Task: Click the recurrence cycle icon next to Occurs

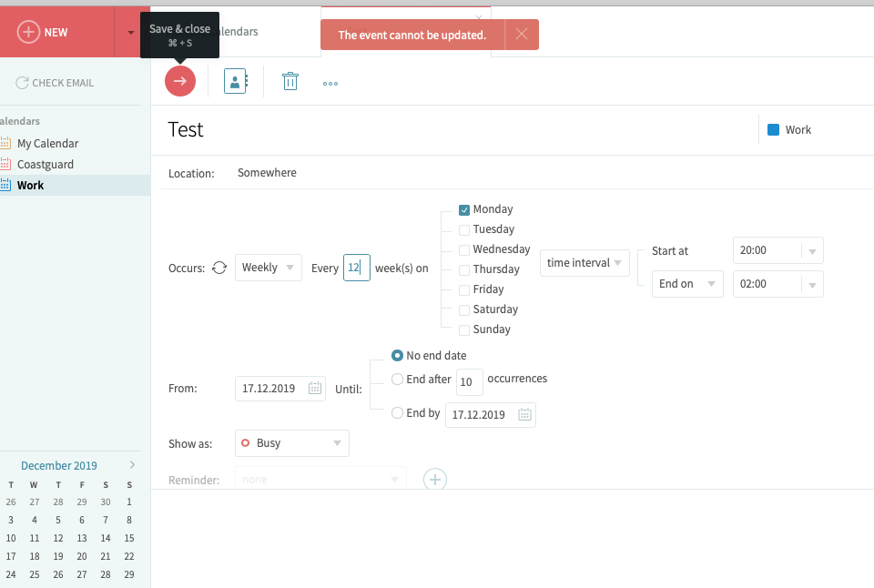Action: point(219,269)
